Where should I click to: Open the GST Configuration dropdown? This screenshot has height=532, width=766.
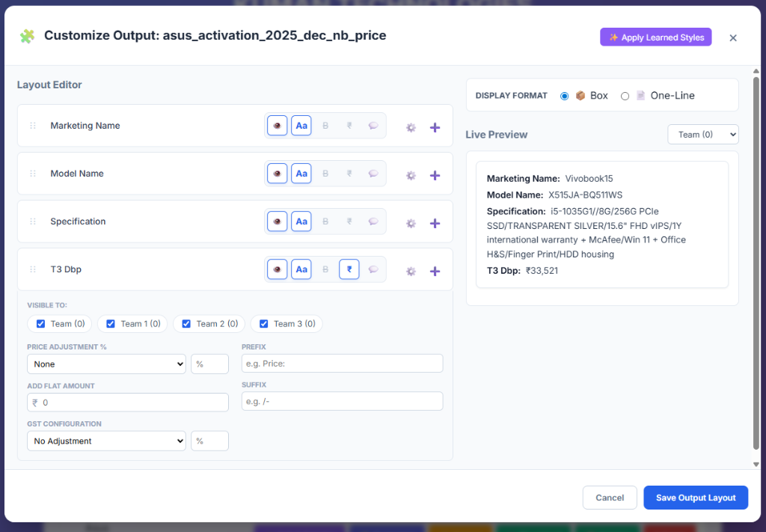105,441
